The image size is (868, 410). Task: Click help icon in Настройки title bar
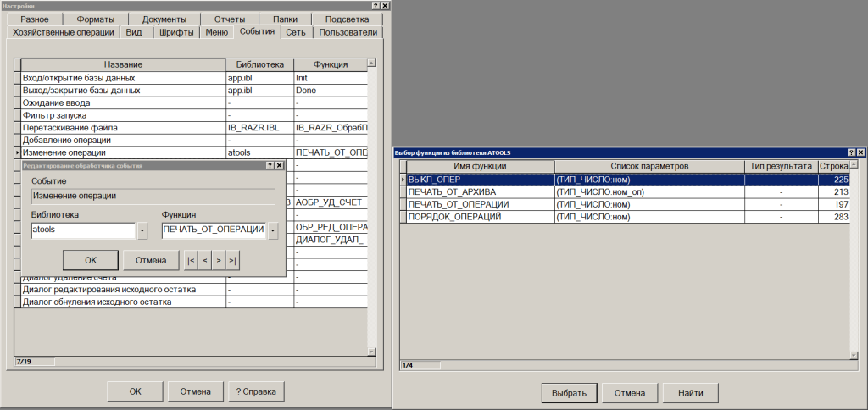[x=375, y=6]
